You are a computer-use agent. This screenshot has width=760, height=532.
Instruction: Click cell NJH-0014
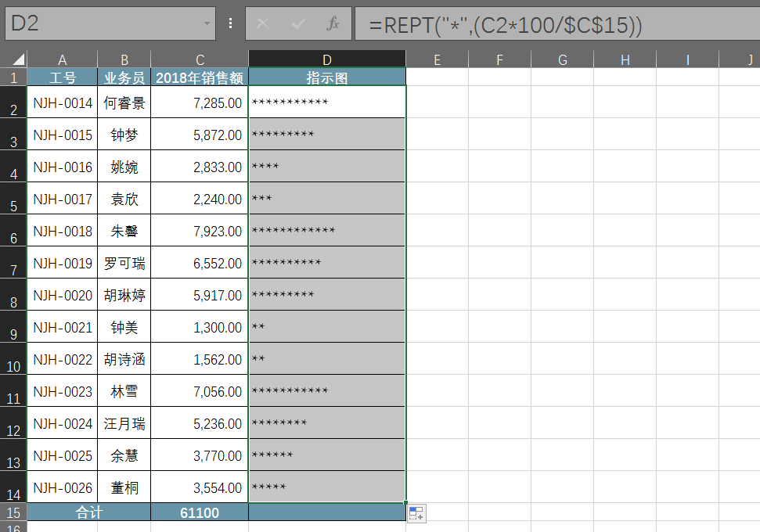(62, 102)
